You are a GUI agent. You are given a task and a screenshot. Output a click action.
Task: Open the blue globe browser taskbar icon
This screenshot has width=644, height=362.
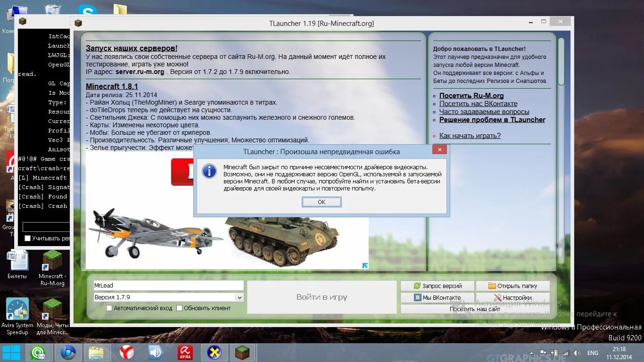68,353
